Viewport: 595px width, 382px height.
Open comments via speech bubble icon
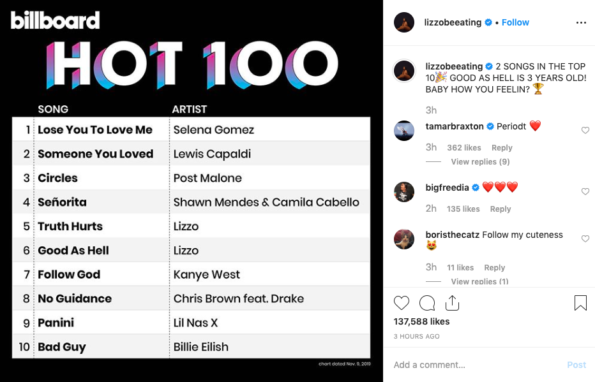[427, 303]
